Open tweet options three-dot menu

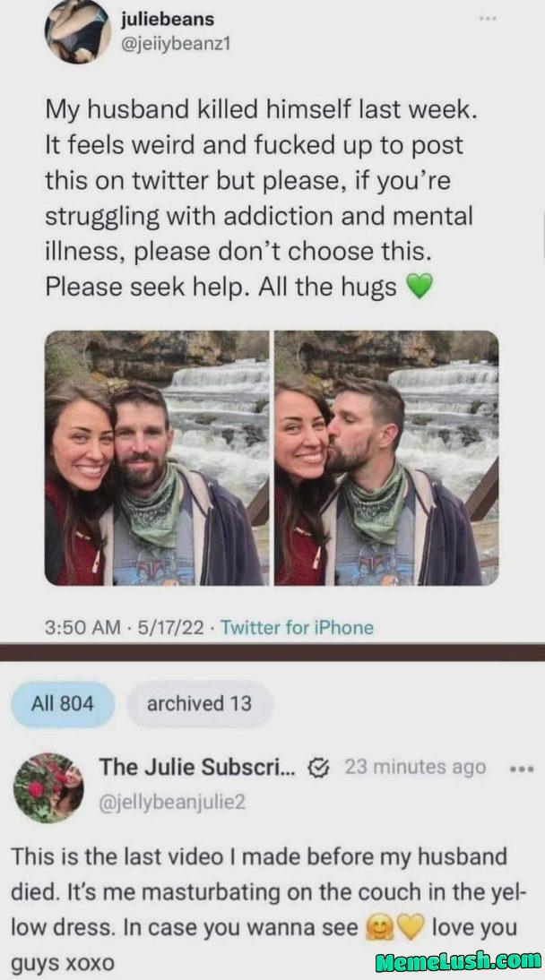point(488,19)
